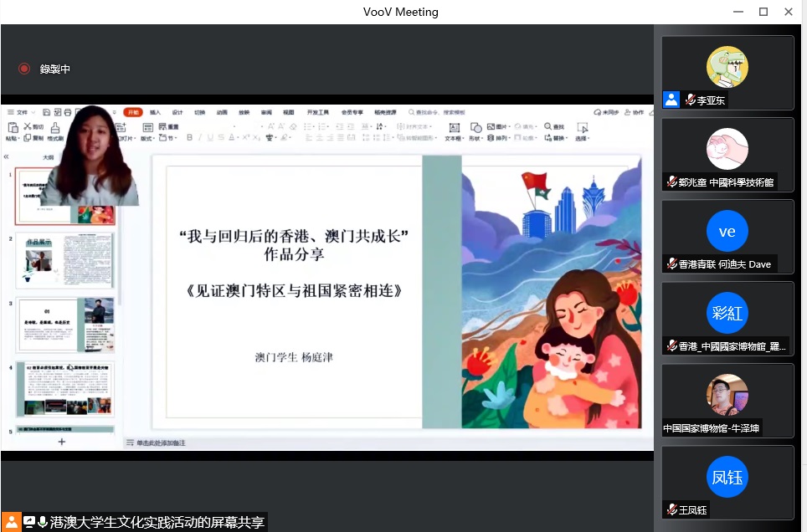The width and height of the screenshot is (807, 532).
Task: Click the add slide plus icon
Action: tap(61, 442)
